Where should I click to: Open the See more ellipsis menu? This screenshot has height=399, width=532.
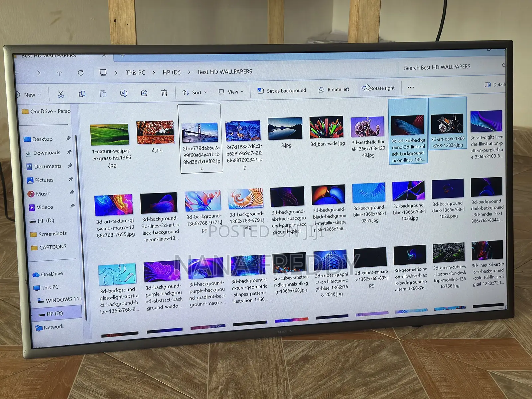click(411, 87)
